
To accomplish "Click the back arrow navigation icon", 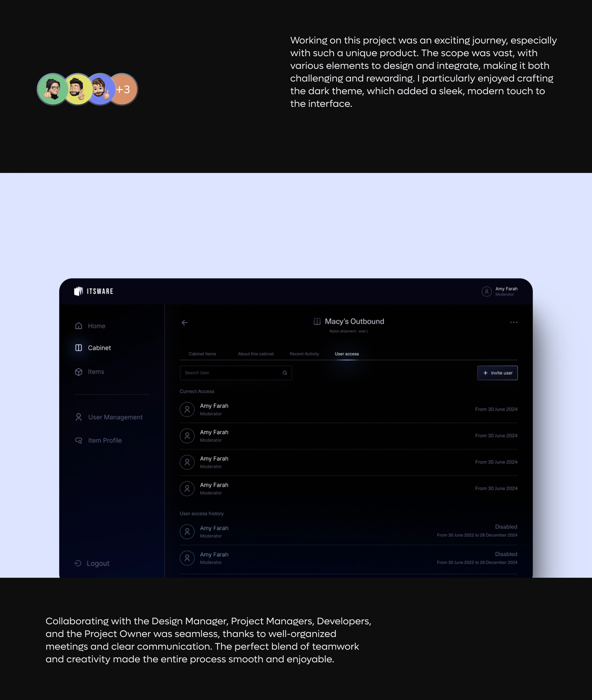I will click(x=184, y=322).
